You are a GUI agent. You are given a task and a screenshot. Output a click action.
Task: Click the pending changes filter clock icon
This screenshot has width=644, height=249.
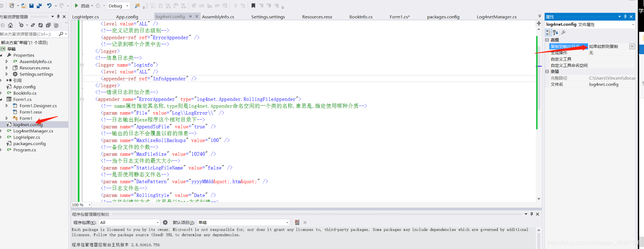click(x=21, y=25)
